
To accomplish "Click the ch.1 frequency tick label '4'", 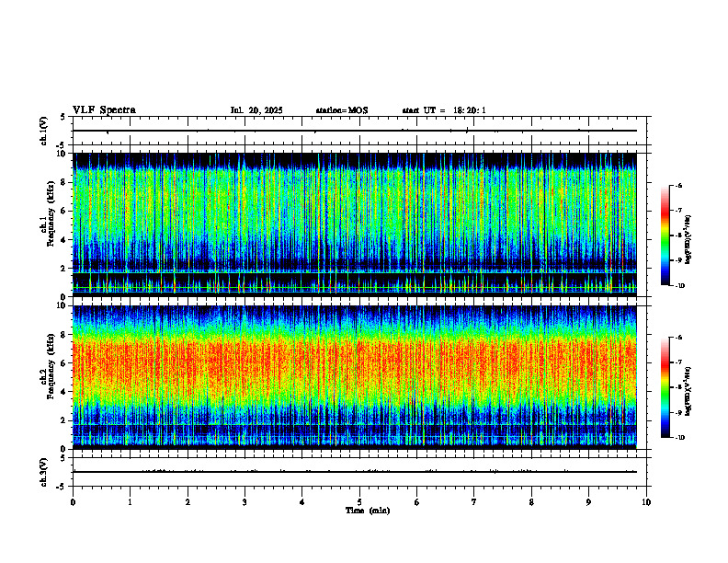I will click(64, 240).
